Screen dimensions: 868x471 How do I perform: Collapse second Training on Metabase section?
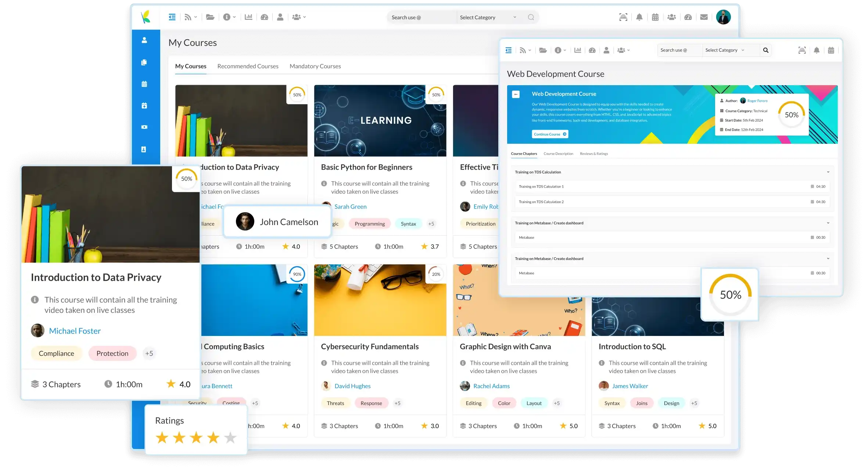[x=828, y=259]
